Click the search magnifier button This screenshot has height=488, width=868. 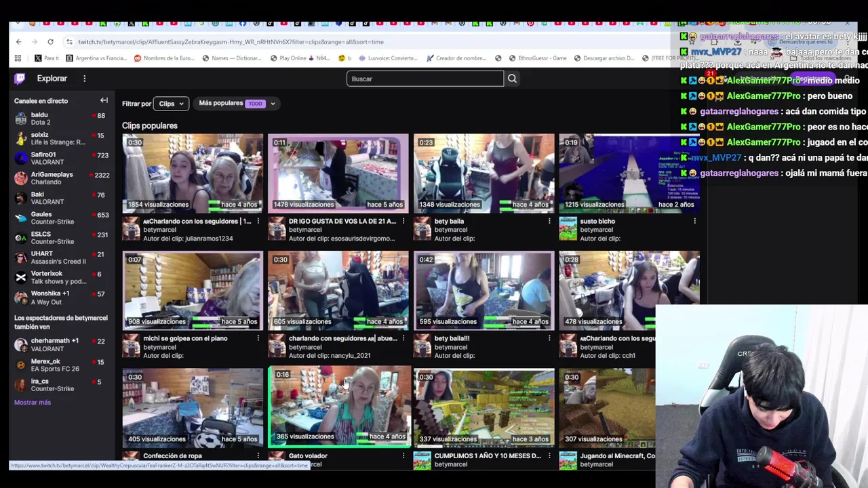[x=512, y=79]
